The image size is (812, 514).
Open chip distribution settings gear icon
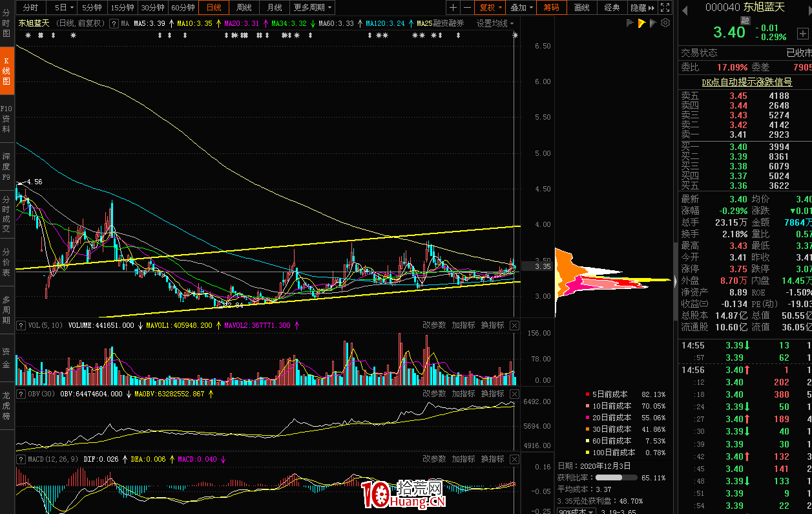[x=665, y=23]
